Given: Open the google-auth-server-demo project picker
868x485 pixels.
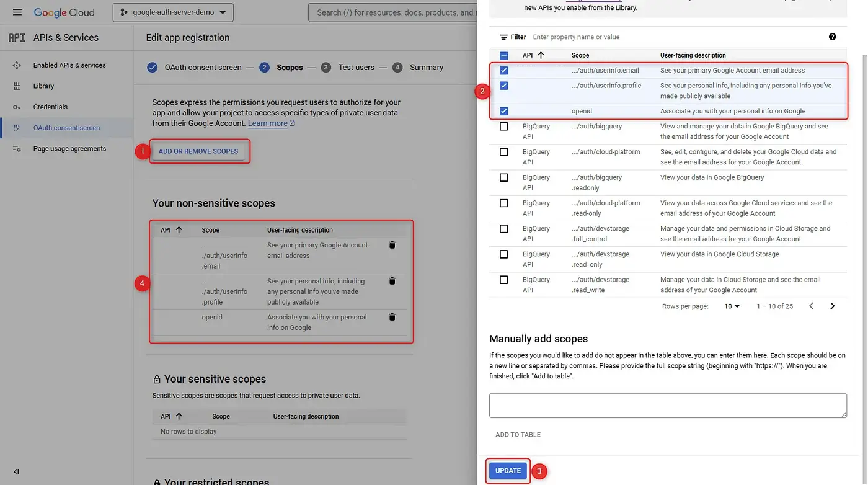Looking at the screenshot, I should tap(173, 12).
